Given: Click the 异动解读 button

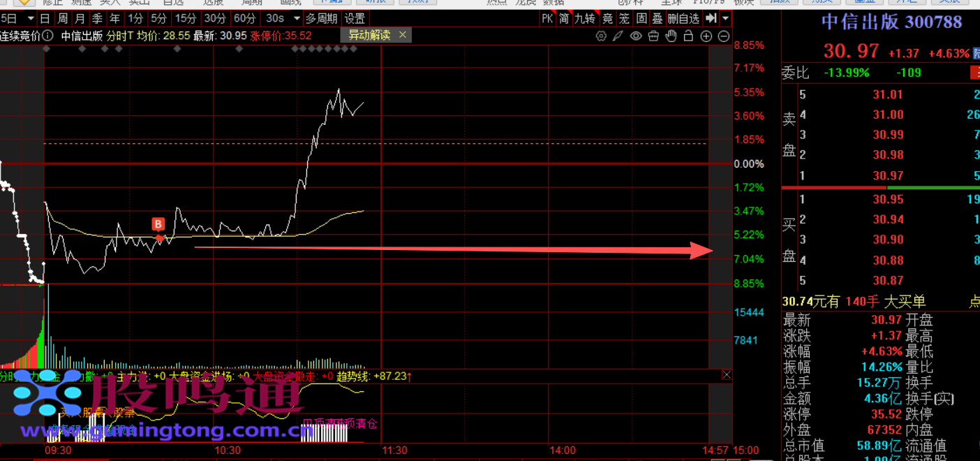Looking at the screenshot, I should pos(369,35).
